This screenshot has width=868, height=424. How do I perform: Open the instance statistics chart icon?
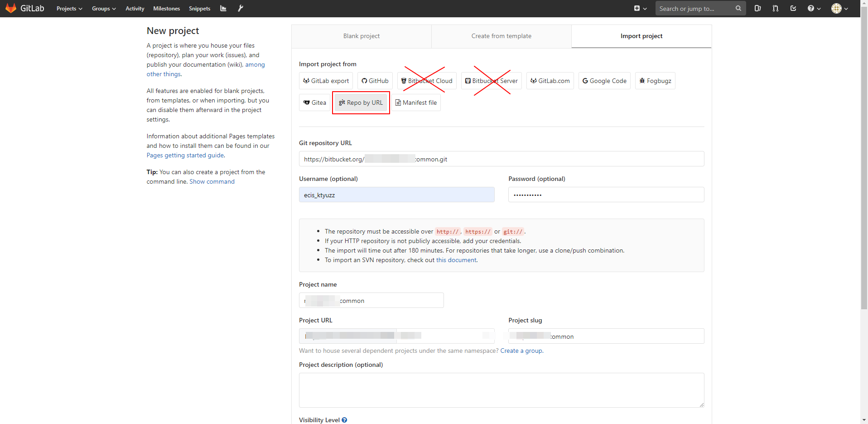[x=223, y=8]
